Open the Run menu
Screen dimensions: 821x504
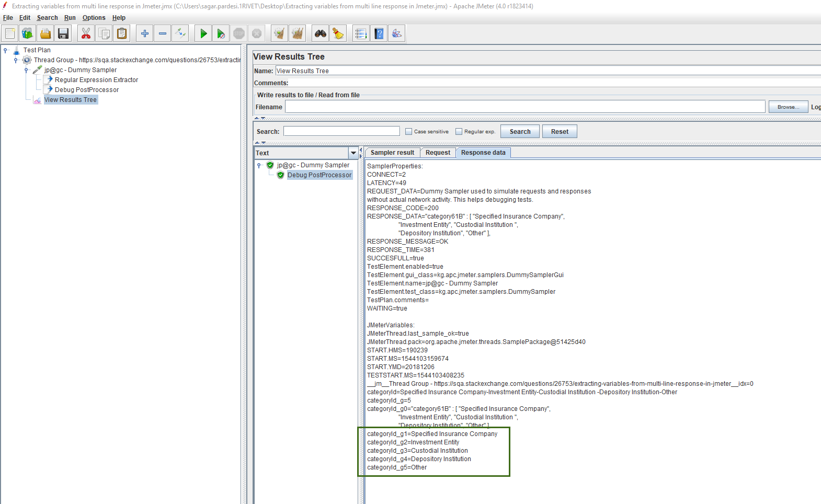70,18
